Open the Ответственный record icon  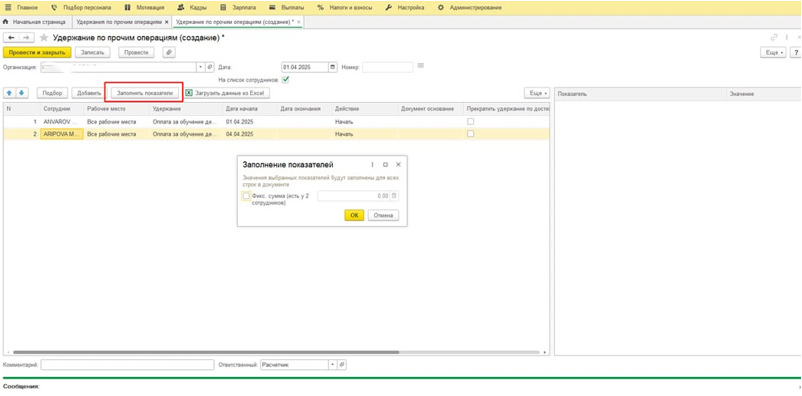(x=342, y=365)
